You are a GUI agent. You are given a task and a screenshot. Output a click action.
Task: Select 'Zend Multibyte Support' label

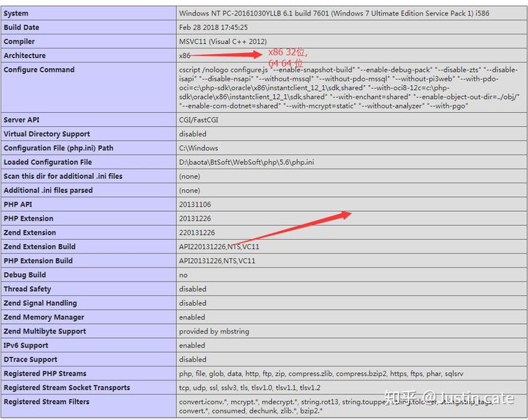click(45, 331)
